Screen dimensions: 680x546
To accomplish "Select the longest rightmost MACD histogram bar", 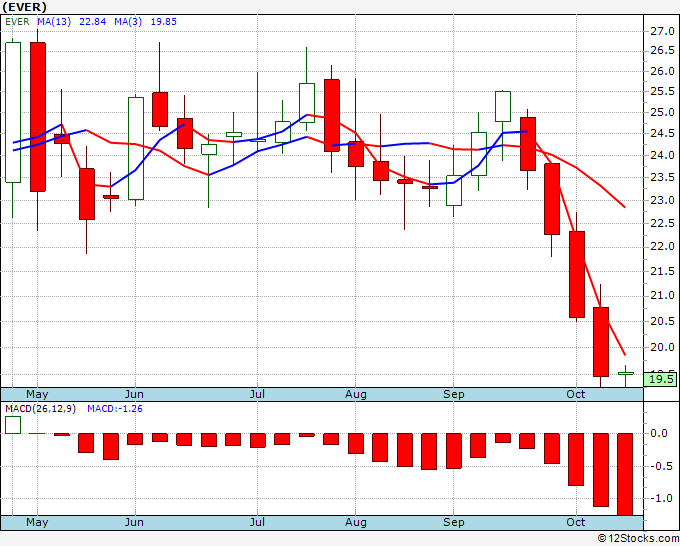I will click(625, 474).
